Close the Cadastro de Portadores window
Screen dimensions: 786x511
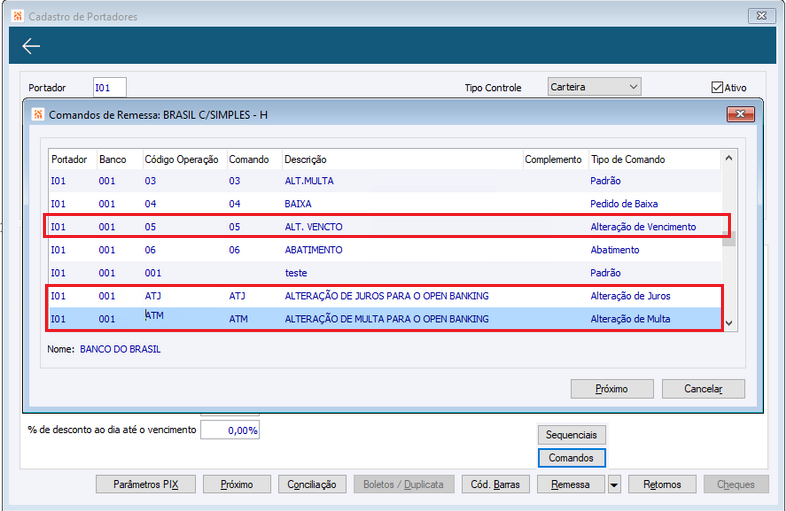pyautogui.click(x=761, y=16)
